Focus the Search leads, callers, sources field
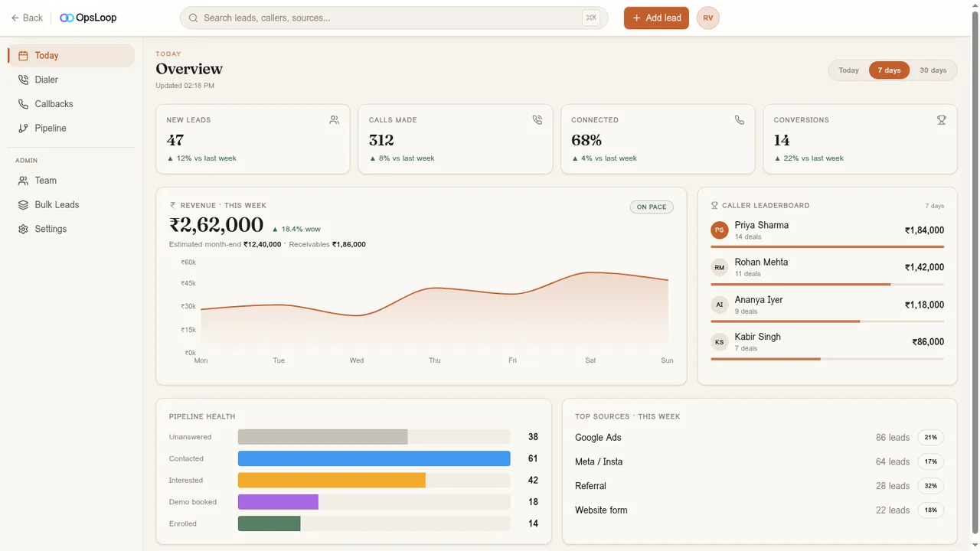 pyautogui.click(x=394, y=18)
